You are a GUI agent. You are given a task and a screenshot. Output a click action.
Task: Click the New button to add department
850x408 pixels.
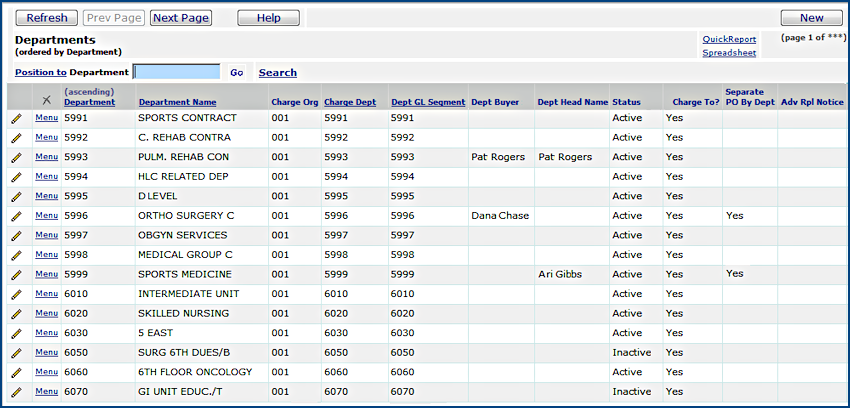click(x=811, y=18)
